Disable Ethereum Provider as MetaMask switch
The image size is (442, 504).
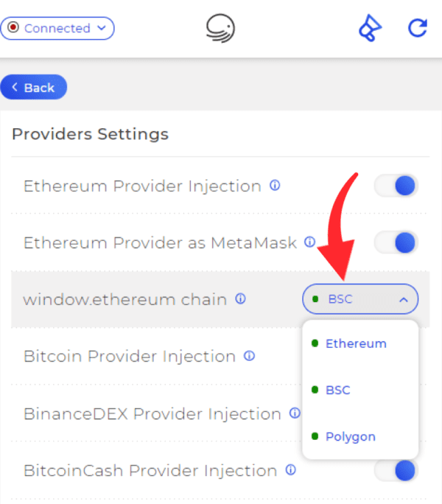click(x=396, y=242)
